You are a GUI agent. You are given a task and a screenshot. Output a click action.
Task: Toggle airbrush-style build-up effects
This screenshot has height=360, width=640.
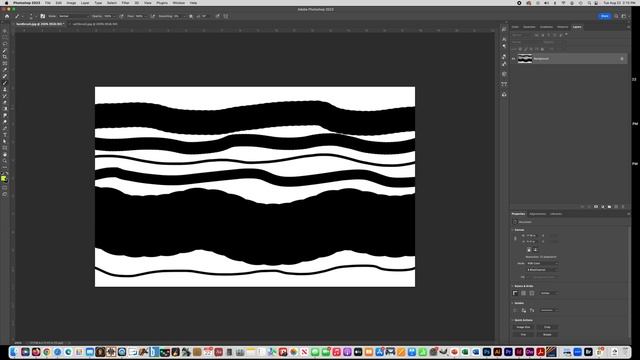pos(153,16)
